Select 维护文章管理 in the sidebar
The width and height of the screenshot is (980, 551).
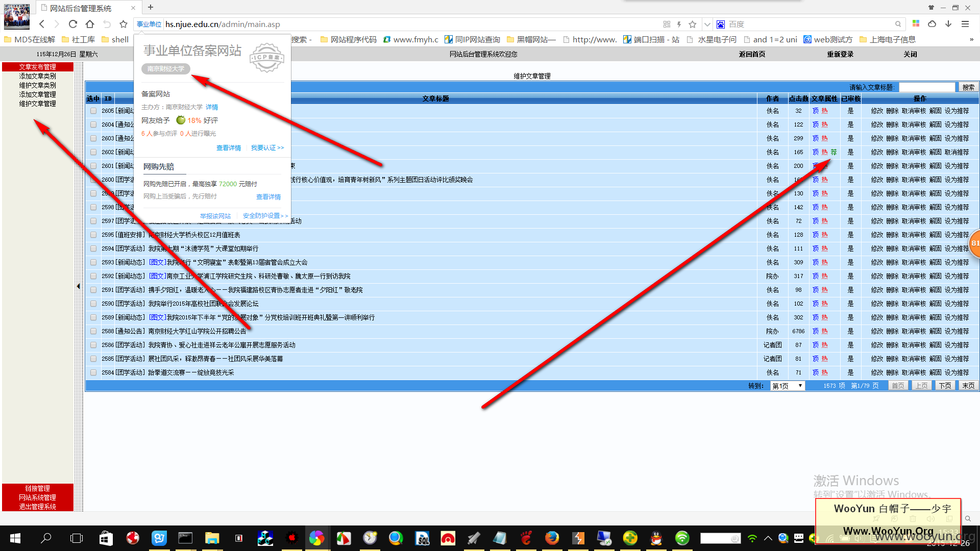(38, 104)
